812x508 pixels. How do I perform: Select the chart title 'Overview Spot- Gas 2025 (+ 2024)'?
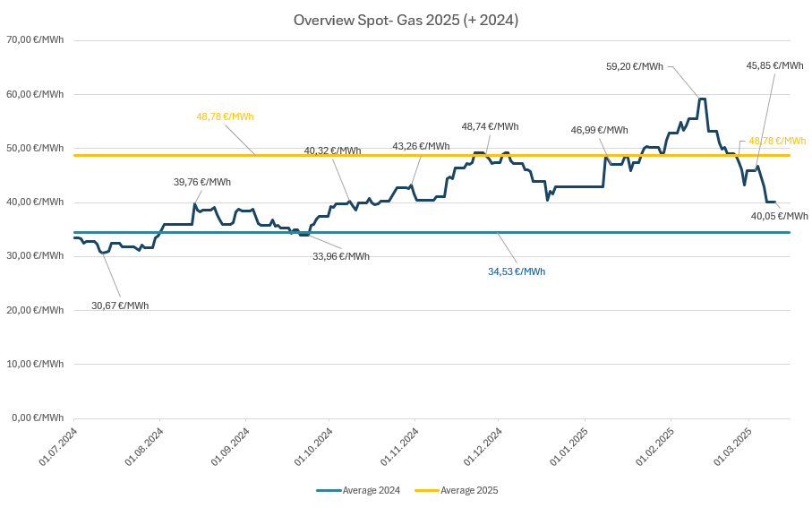tap(406, 20)
